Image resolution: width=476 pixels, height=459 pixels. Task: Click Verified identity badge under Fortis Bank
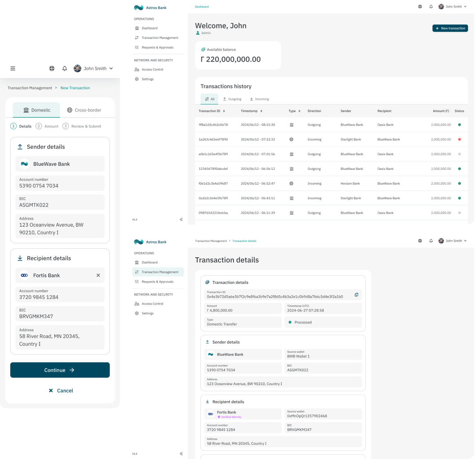[229, 417]
